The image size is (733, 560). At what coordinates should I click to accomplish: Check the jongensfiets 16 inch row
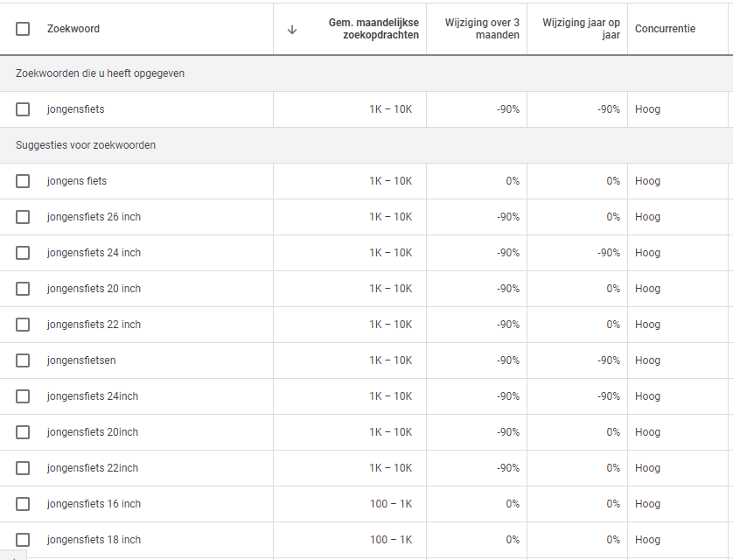tap(23, 504)
